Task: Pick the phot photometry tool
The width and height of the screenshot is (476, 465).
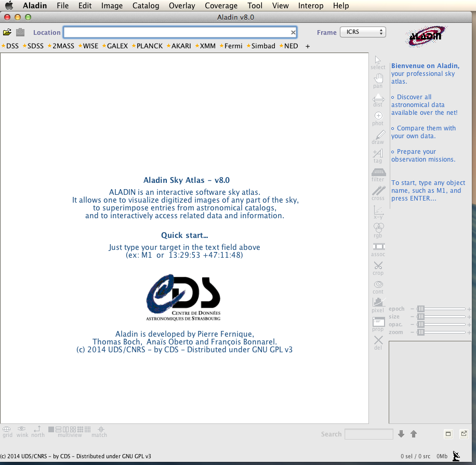Action: (x=378, y=118)
